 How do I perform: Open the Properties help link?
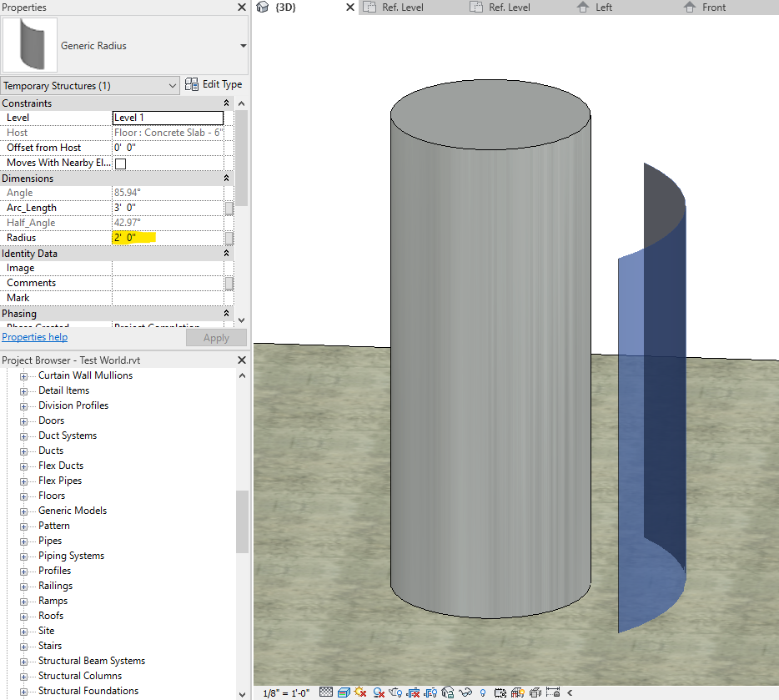tap(34, 337)
